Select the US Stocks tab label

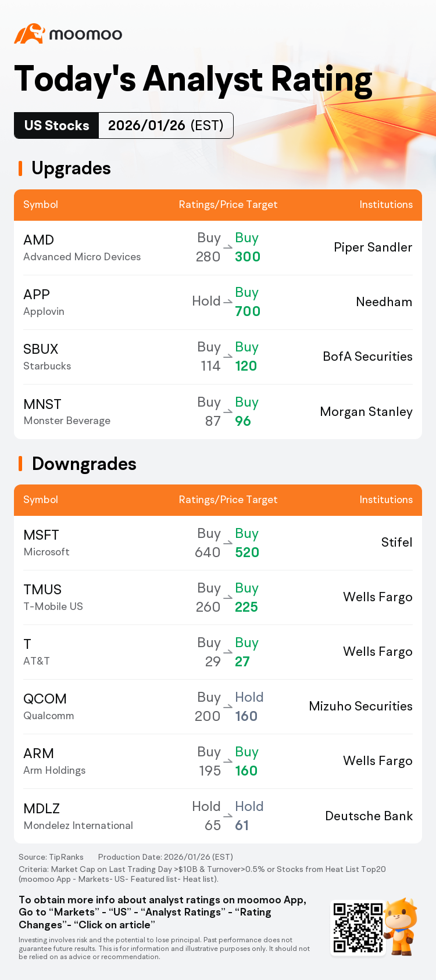57,125
